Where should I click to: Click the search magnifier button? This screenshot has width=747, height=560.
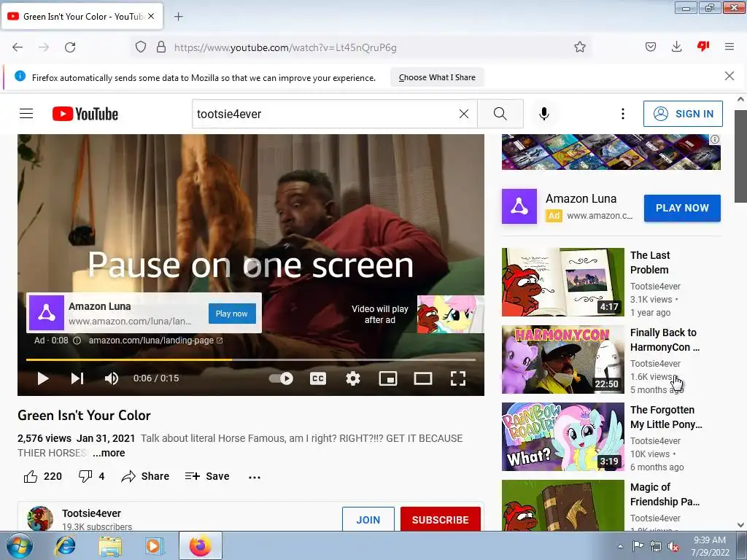click(500, 114)
